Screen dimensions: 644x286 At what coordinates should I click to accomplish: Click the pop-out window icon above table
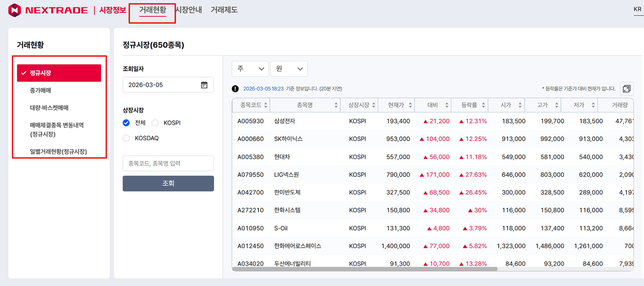627,89
